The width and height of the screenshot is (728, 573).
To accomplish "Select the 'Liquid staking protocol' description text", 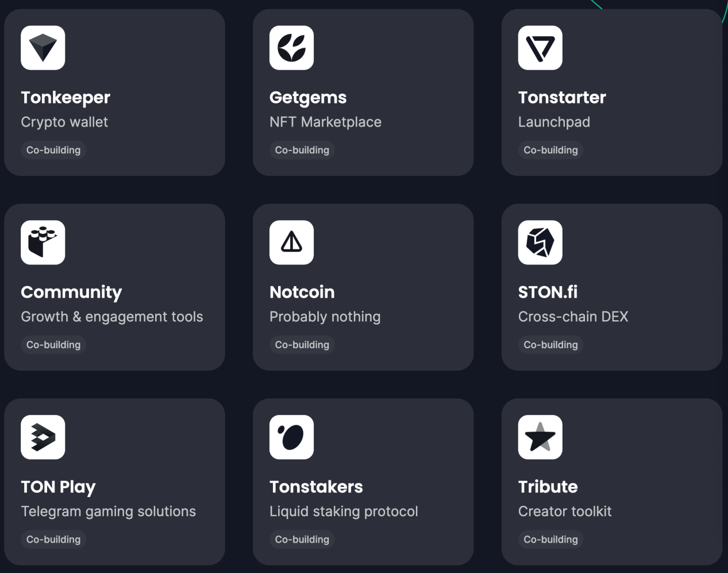I will 344,512.
